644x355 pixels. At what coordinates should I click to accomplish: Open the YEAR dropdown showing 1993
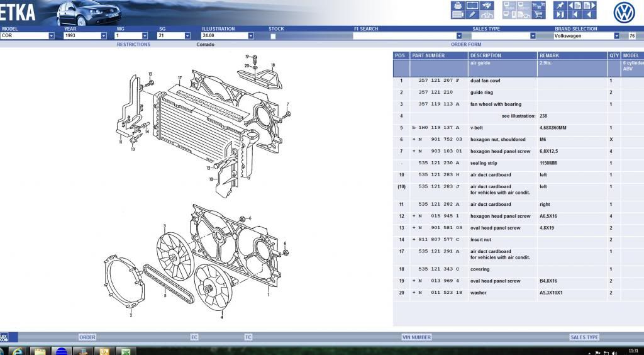(x=104, y=37)
